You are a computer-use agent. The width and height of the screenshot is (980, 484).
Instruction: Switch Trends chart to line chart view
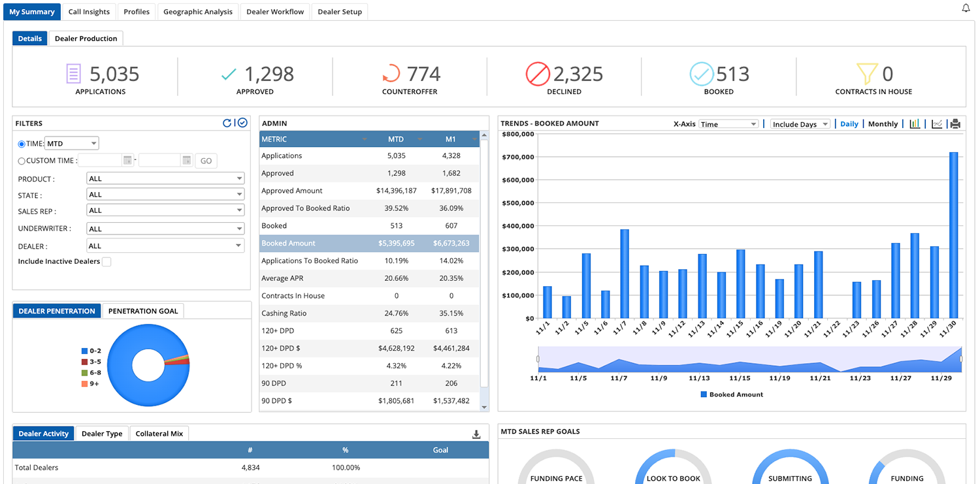point(937,123)
